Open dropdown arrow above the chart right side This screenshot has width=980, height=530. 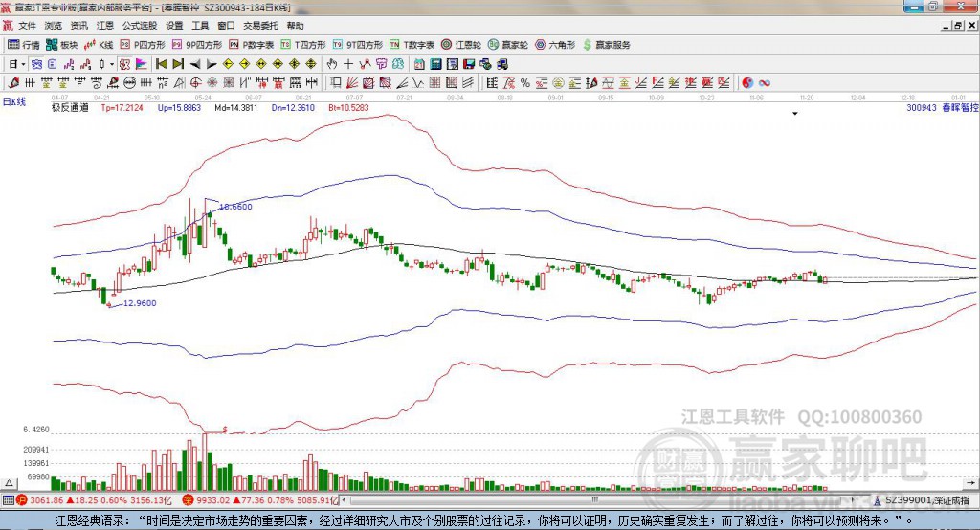tap(795, 114)
